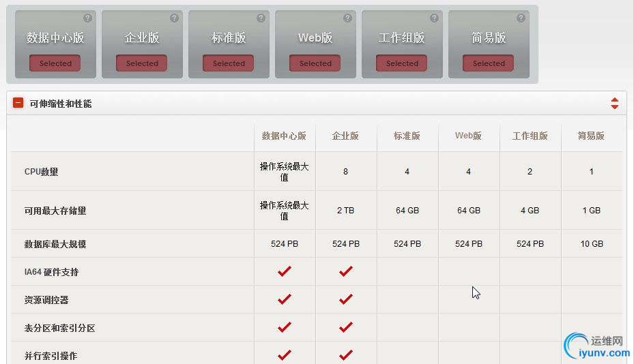Select the 工作组版 edition card title
The height and width of the screenshot is (364, 634).
coord(401,38)
